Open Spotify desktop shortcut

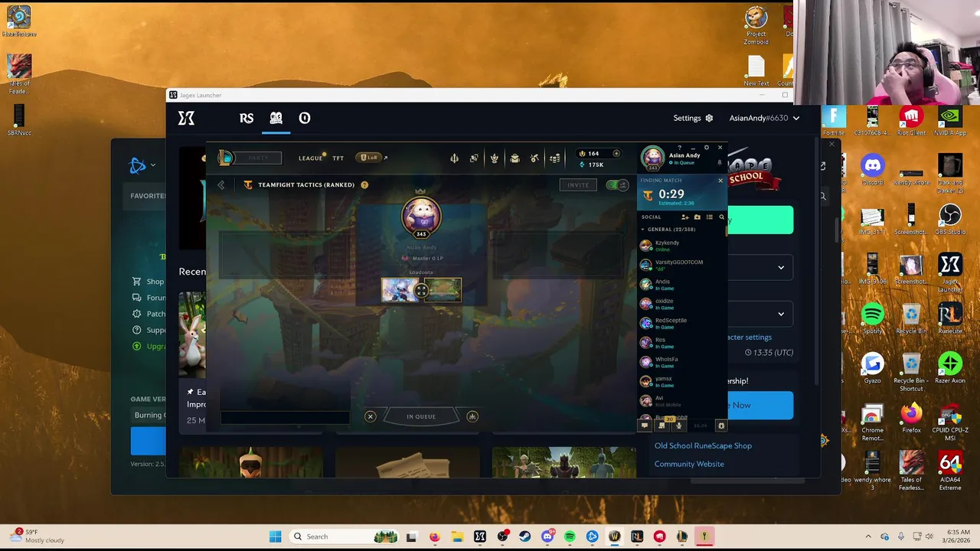[x=872, y=318]
